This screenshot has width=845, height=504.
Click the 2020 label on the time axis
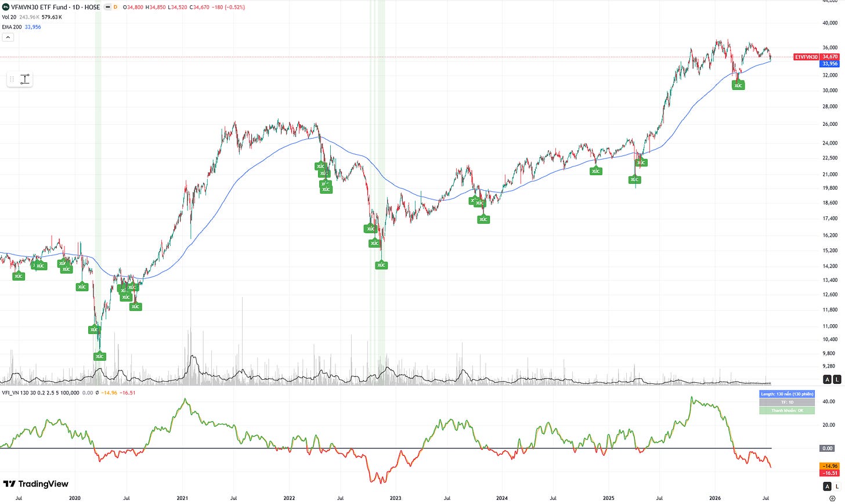pyautogui.click(x=75, y=498)
